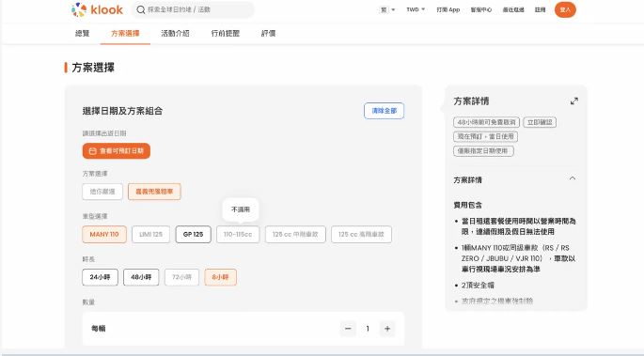Select the MANY 110 scooter model
Screen dimensions: 644x356
[x=104, y=234]
